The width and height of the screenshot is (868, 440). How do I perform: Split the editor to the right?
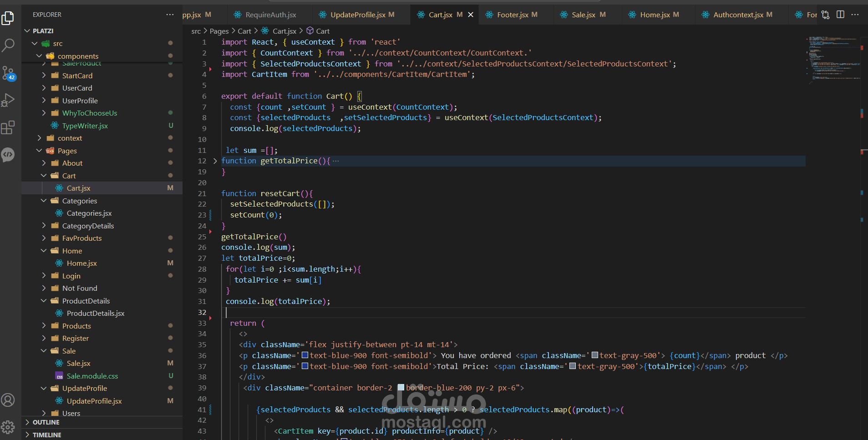[840, 15]
